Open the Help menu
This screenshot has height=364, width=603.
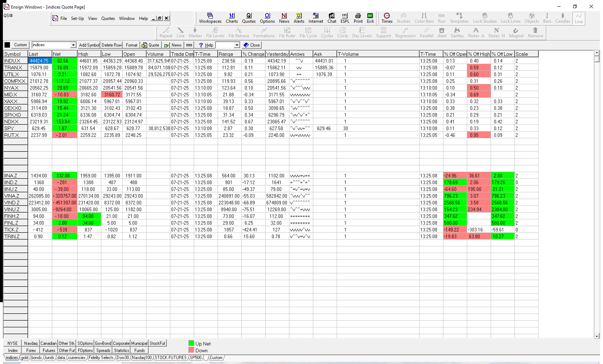[x=143, y=18]
